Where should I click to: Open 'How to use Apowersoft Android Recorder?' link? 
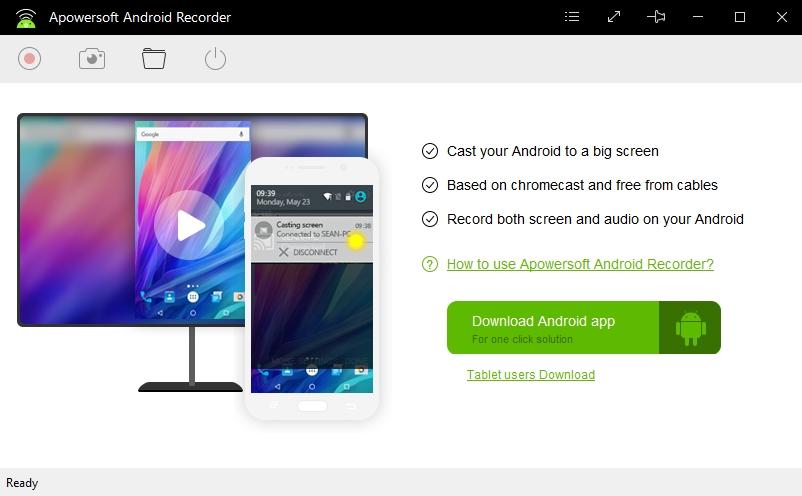pyautogui.click(x=580, y=264)
